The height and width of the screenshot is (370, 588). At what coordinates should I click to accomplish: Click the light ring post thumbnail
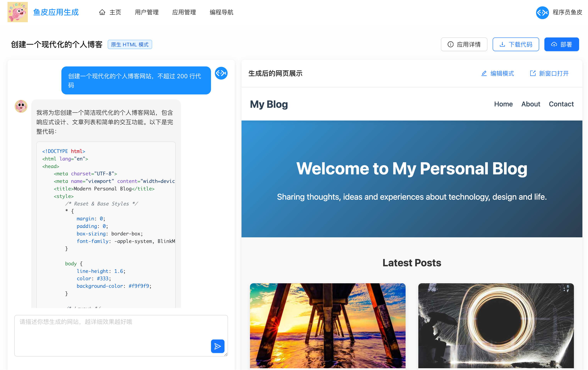[496, 326]
